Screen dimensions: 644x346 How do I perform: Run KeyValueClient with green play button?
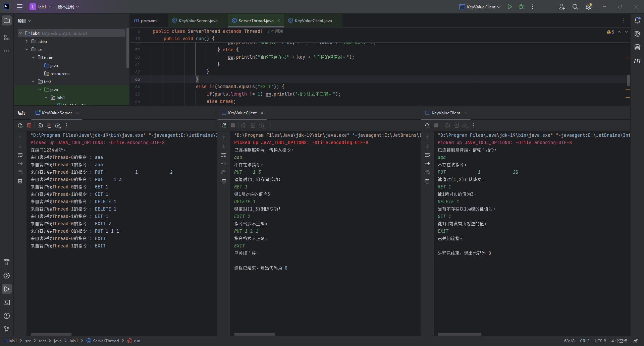click(510, 7)
